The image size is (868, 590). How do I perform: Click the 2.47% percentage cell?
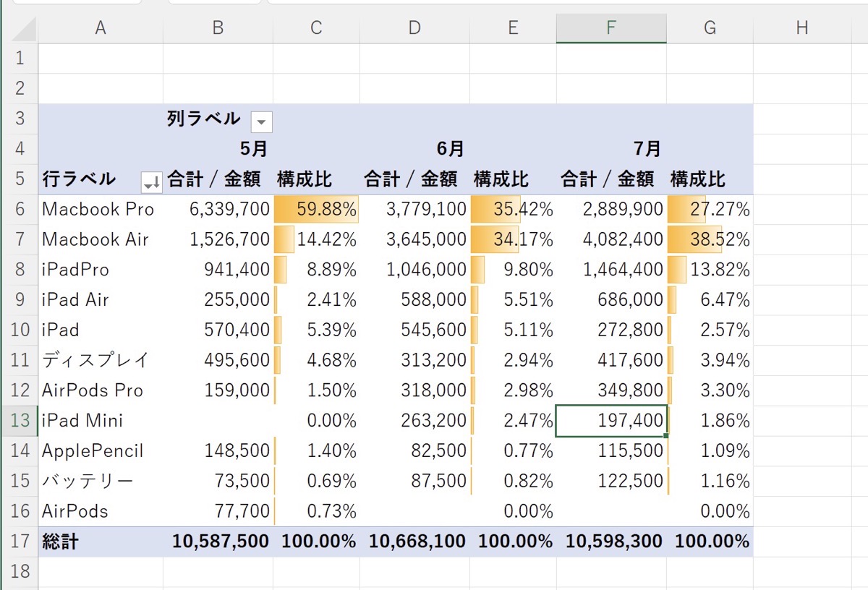point(513,421)
